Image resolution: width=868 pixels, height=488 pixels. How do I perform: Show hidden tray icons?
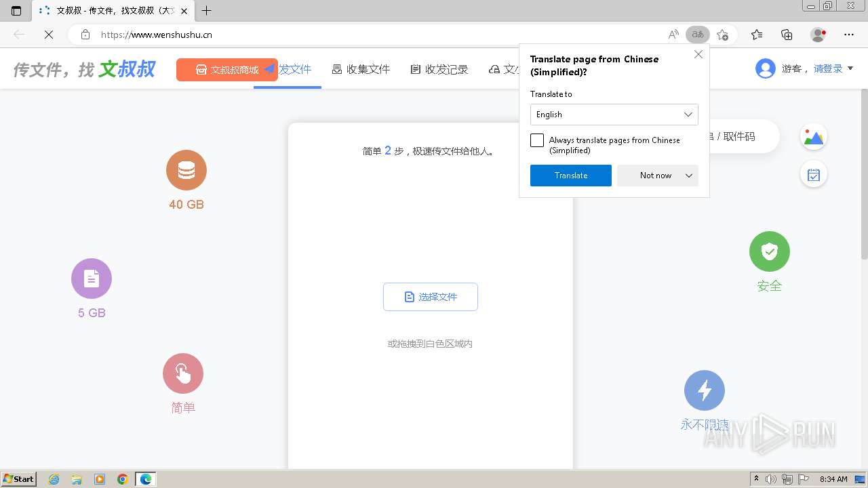(x=756, y=479)
